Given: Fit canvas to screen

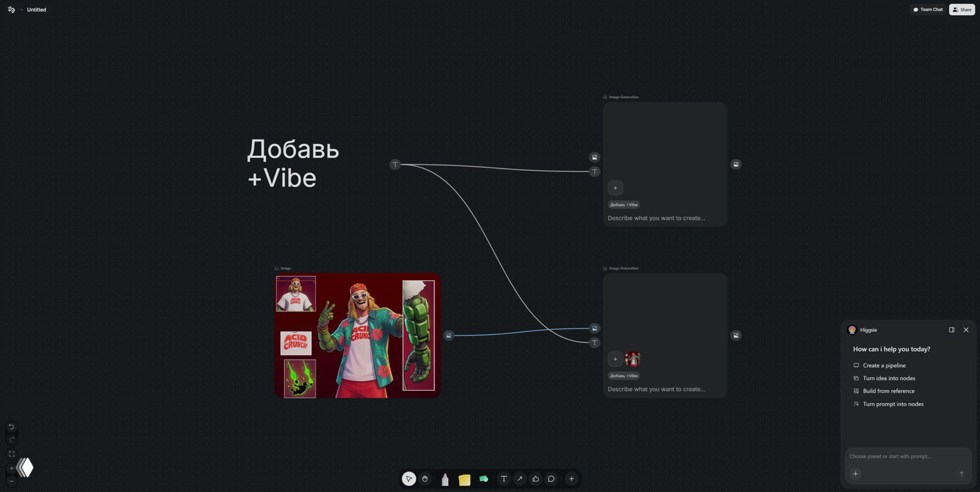Looking at the screenshot, I should tap(11, 454).
